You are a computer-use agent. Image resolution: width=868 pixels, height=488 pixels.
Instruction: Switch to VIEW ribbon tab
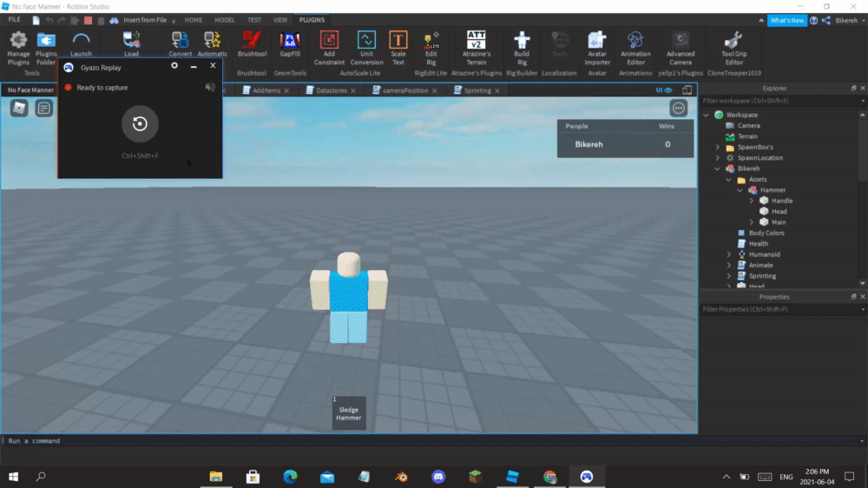pos(280,20)
